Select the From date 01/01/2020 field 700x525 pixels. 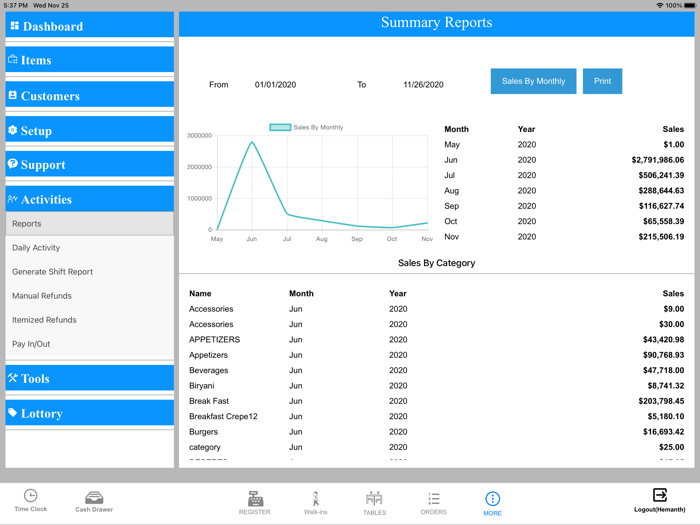pos(275,85)
